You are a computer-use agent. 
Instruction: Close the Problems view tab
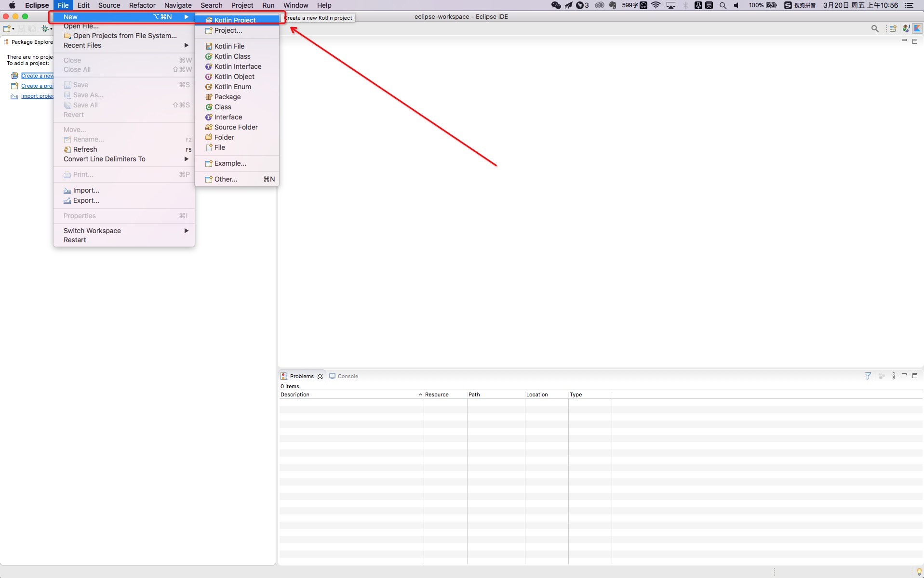320,376
